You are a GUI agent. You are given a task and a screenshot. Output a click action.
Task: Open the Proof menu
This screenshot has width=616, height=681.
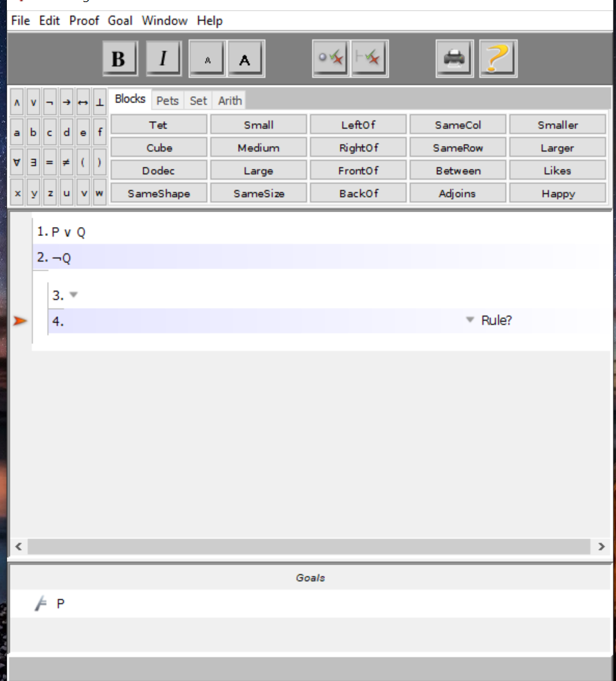(x=84, y=20)
